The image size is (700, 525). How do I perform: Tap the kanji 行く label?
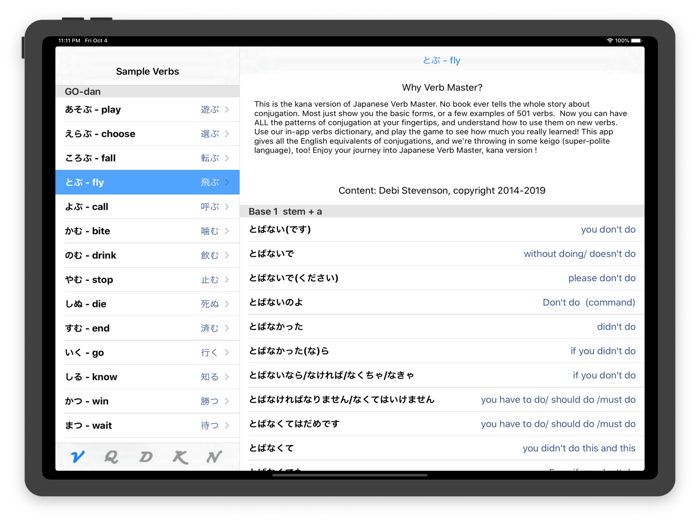coord(210,353)
